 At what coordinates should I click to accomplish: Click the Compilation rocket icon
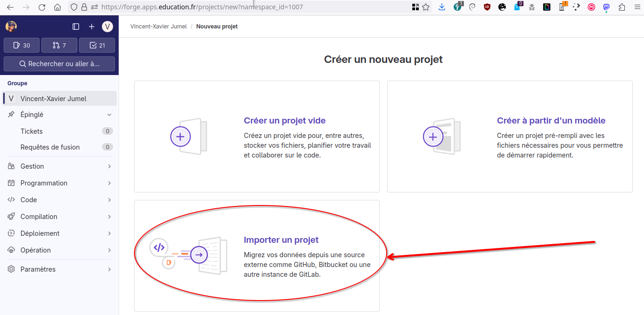point(11,217)
